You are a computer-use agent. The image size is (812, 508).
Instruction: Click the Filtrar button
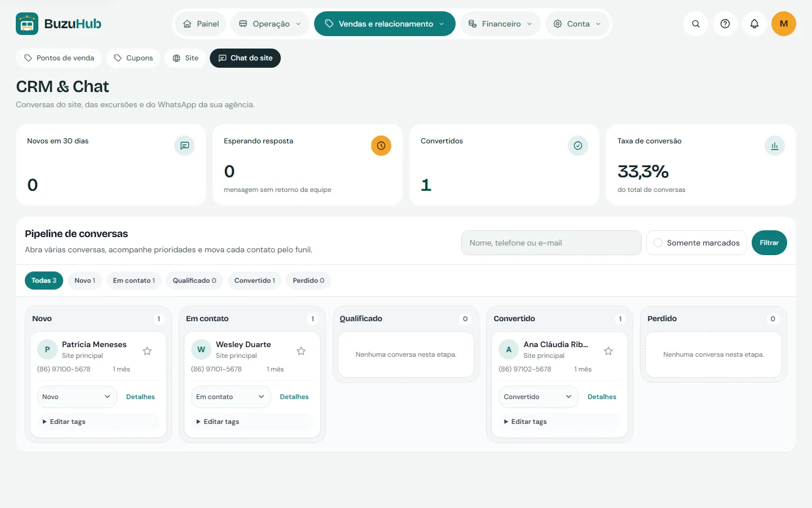point(769,243)
